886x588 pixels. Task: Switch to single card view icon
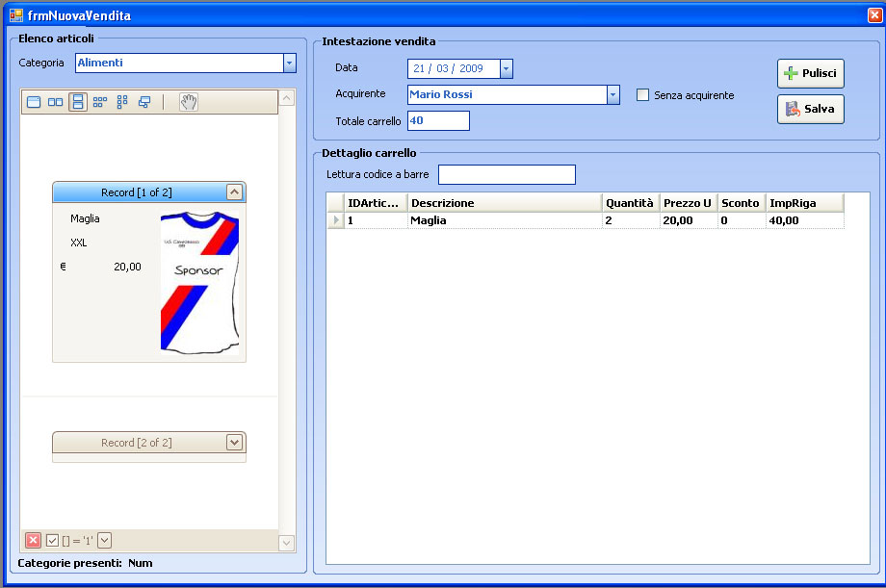coord(34,102)
